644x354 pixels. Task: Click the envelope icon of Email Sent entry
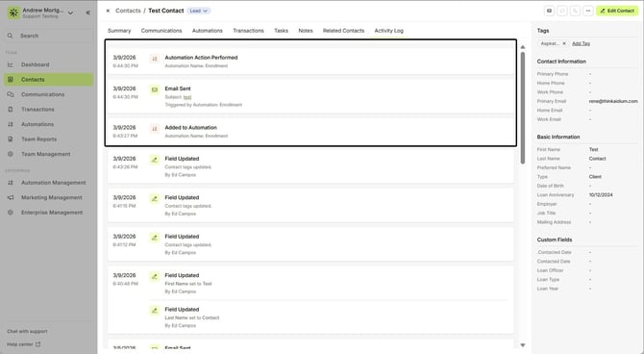155,89
